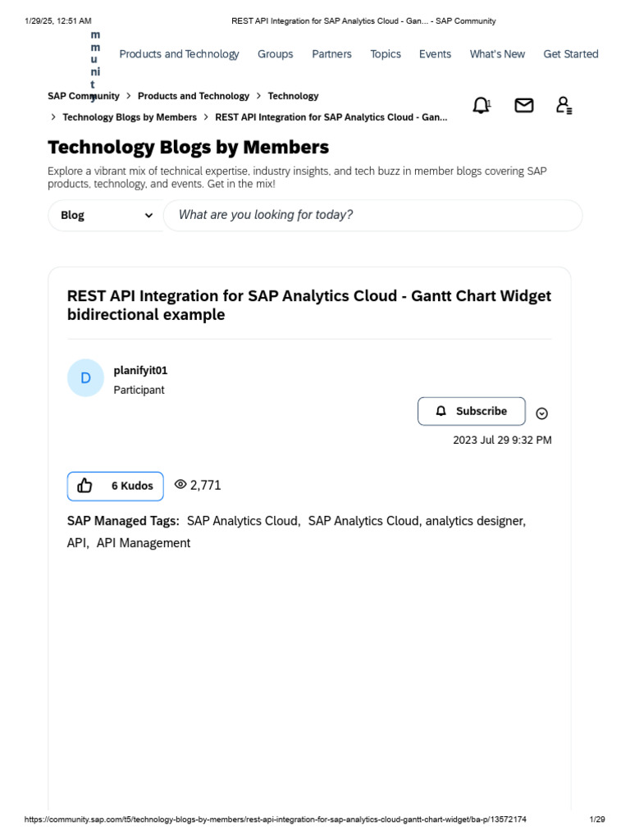Click the search input field
Image resolution: width=630 pixels, height=840 pixels.
(373, 215)
